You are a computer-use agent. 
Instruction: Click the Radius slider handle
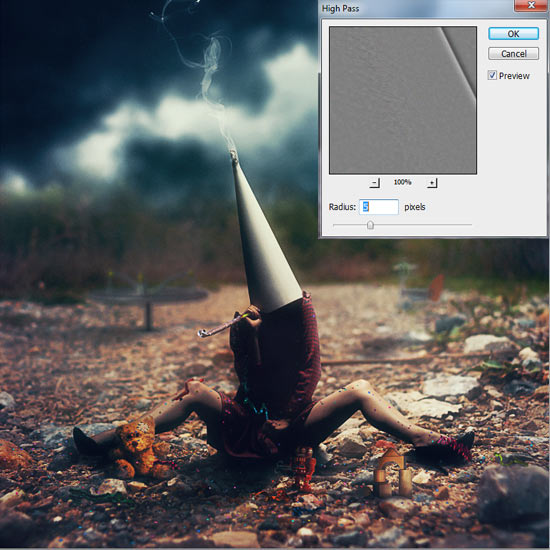tap(370, 225)
